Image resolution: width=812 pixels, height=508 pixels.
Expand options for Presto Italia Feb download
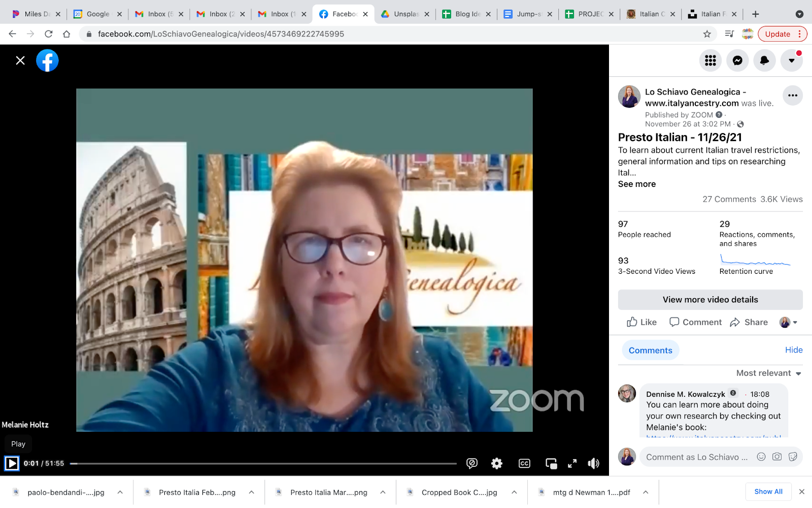point(252,492)
